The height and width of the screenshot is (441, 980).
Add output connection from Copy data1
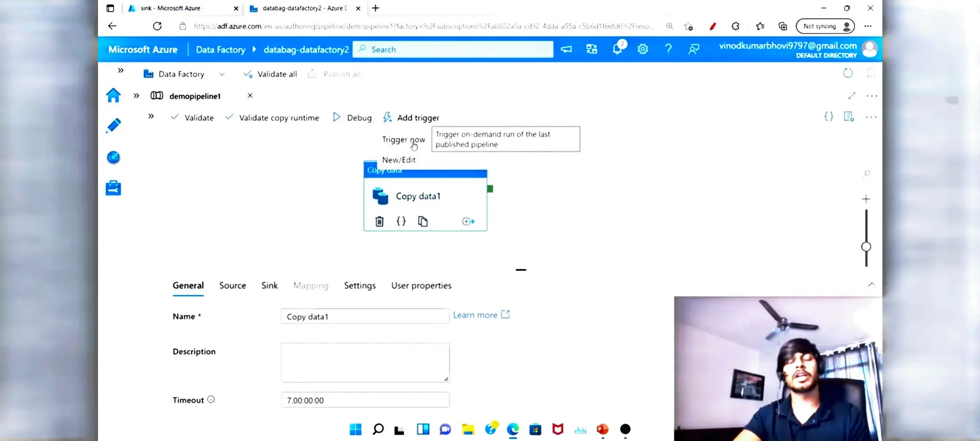coord(468,221)
